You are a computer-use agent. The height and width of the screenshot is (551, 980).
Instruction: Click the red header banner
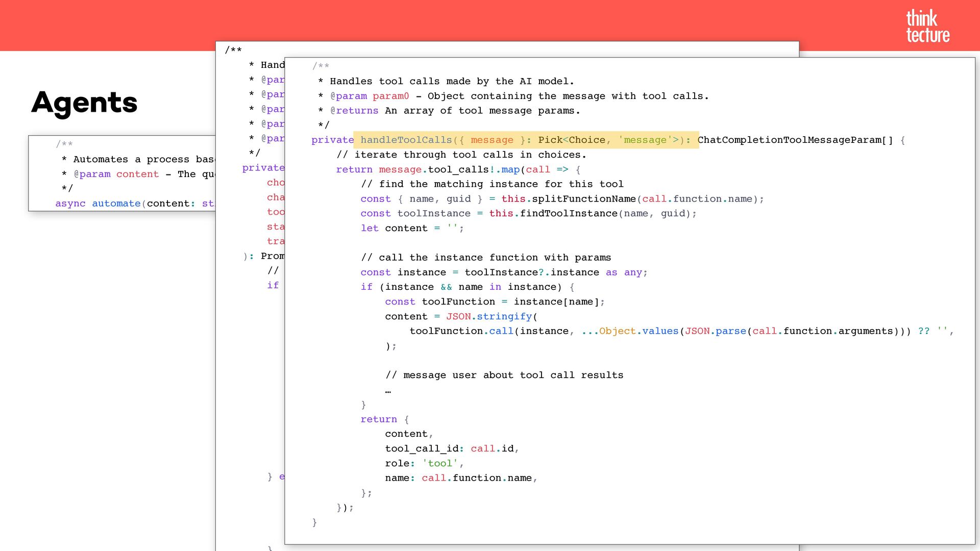pyautogui.click(x=459, y=20)
